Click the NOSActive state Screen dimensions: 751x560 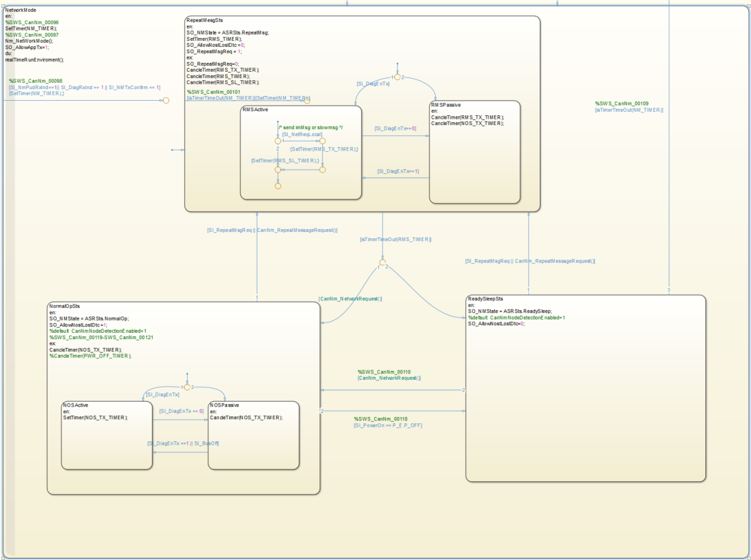(x=107, y=435)
